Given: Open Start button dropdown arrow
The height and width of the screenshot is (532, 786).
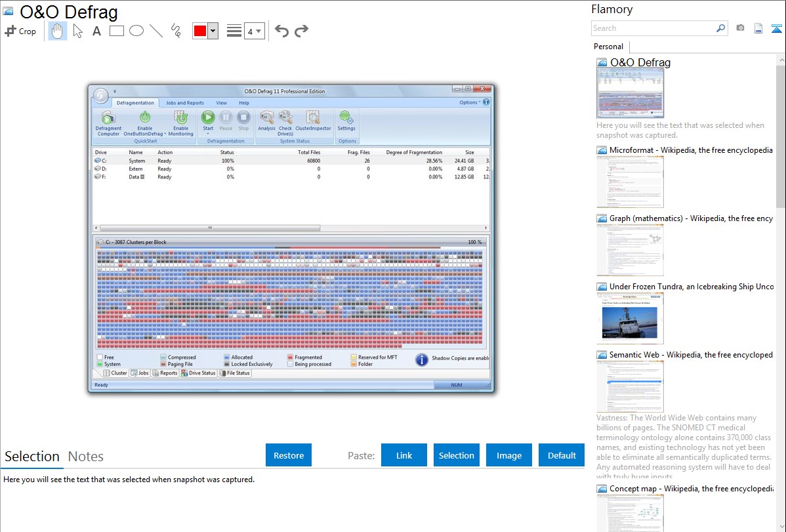Looking at the screenshot, I should point(208,134).
